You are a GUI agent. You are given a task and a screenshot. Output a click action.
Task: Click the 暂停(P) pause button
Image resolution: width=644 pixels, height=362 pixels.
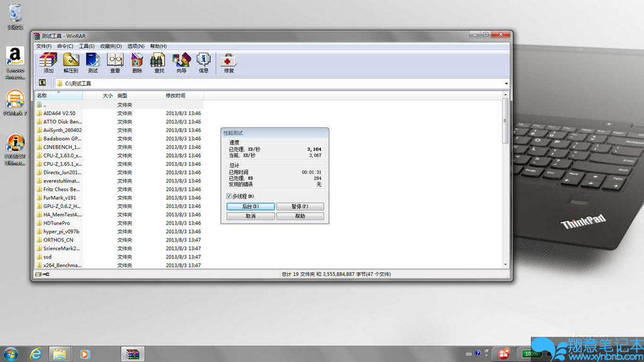[x=300, y=206]
